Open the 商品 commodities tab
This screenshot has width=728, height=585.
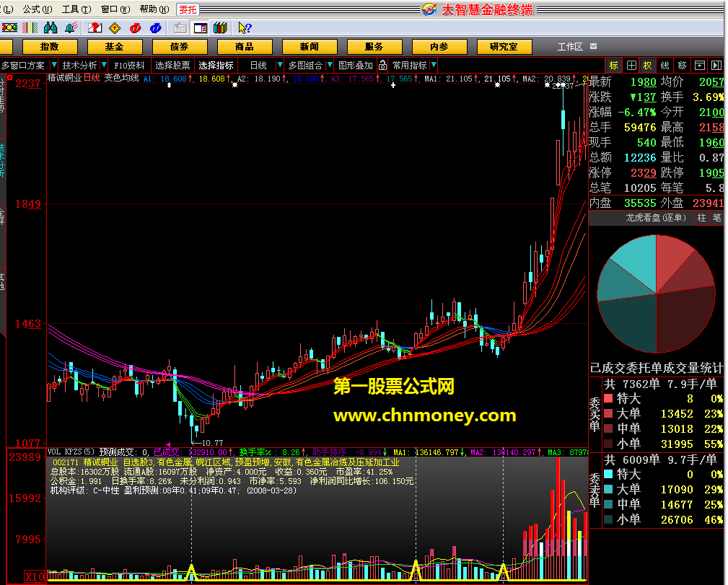pos(245,46)
